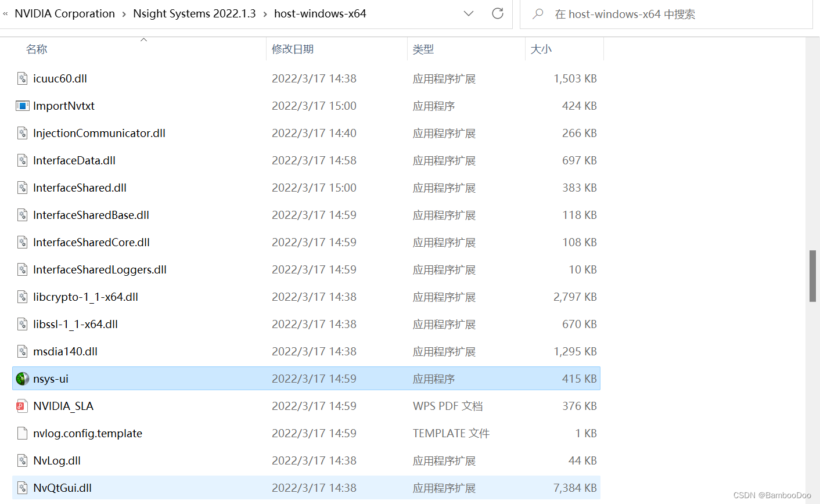The image size is (820, 504).
Task: Select the file name InjectionCommunicator.dll
Action: tap(99, 133)
